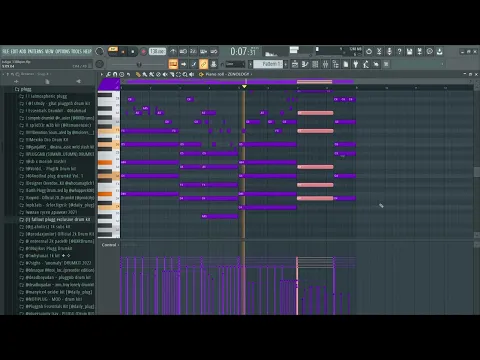Click the 138 tempo display
480x360 pixels.
coord(157,51)
